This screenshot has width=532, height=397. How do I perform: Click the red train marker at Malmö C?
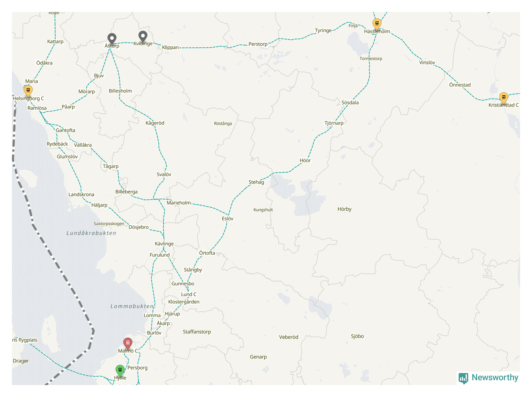click(127, 343)
